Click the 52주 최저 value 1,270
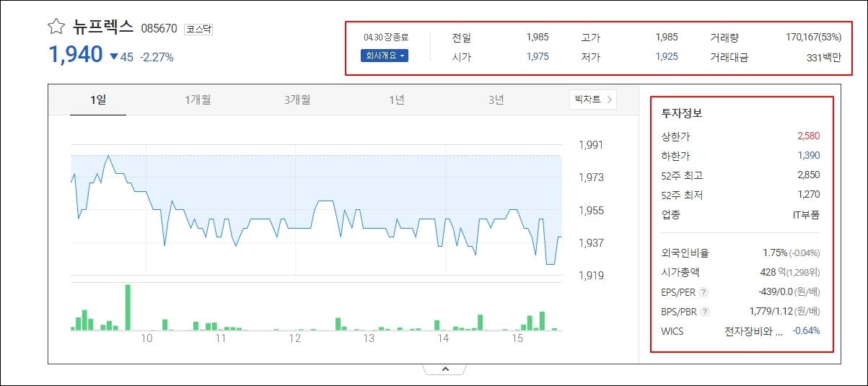 (x=809, y=194)
